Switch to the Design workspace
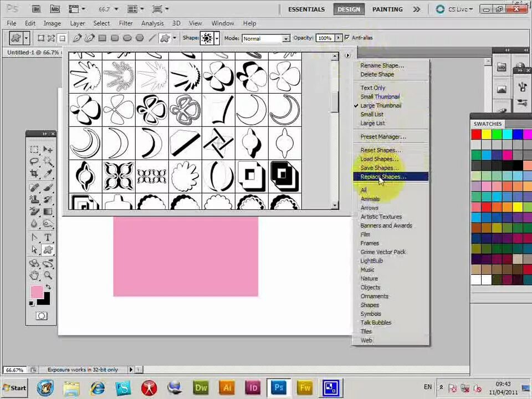This screenshot has height=399, width=532. click(349, 9)
